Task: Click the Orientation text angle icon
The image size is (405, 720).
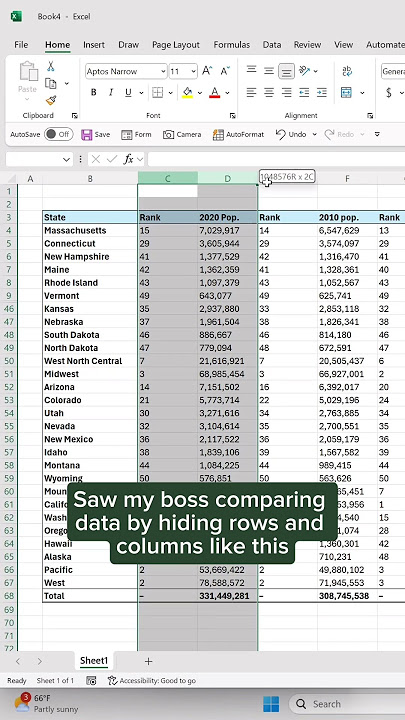Action: [x=304, y=70]
